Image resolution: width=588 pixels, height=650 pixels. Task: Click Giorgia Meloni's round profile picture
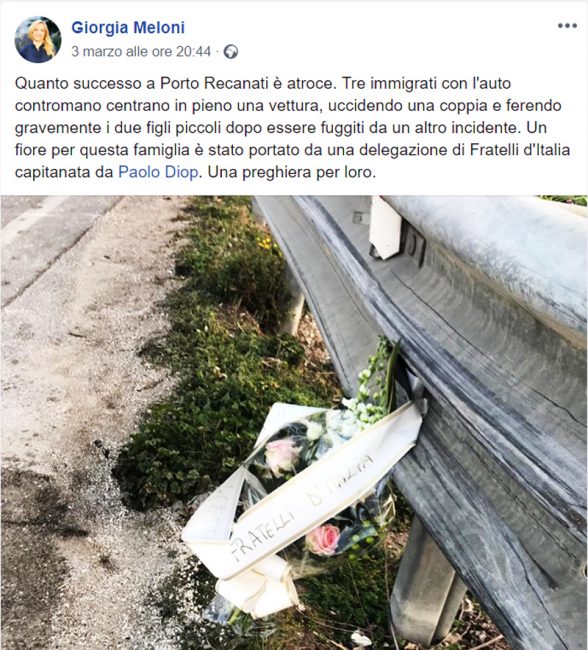(x=38, y=40)
